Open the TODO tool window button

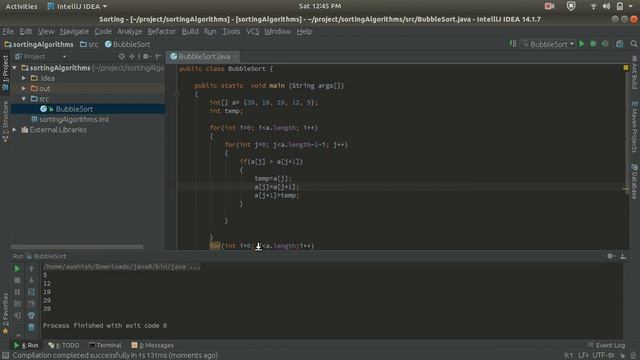point(64,345)
